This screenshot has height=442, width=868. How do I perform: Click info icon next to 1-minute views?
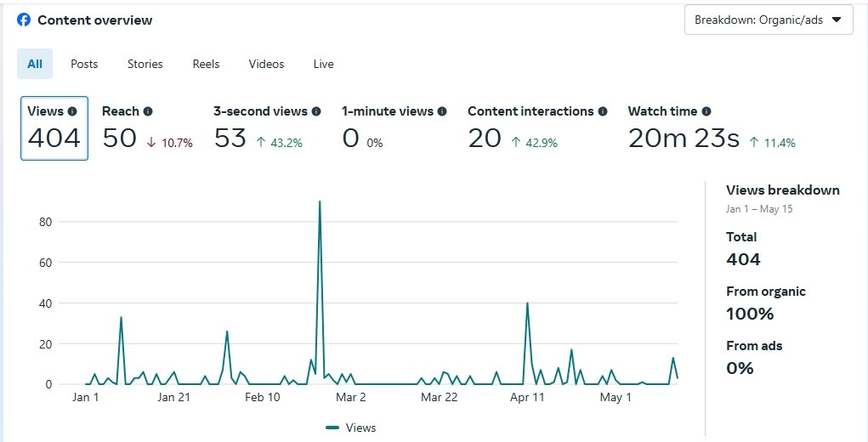(442, 111)
